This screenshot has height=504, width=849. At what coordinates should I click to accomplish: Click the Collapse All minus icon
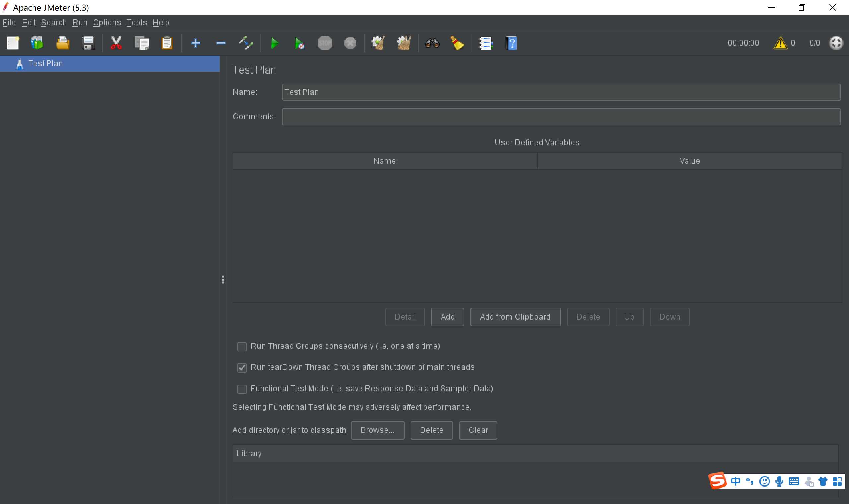point(221,43)
